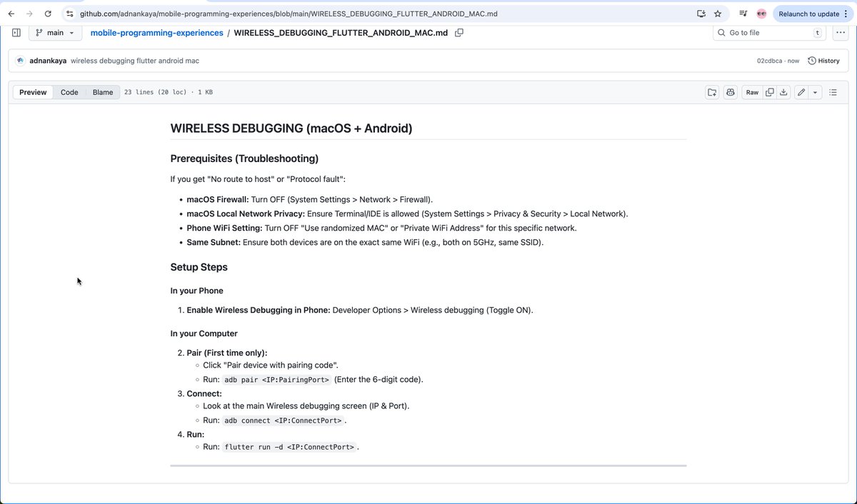
Task: Ask Copilot about this file
Action: pos(730,92)
